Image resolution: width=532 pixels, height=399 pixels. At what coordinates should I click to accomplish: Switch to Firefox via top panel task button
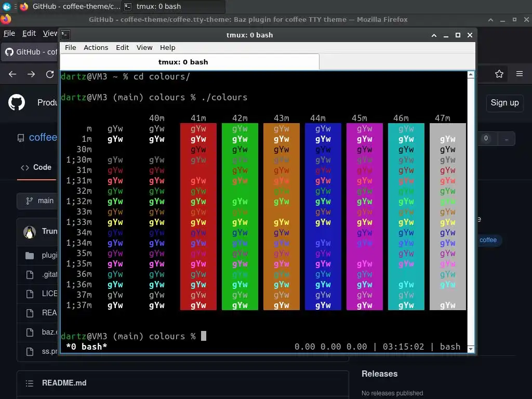point(70,6)
